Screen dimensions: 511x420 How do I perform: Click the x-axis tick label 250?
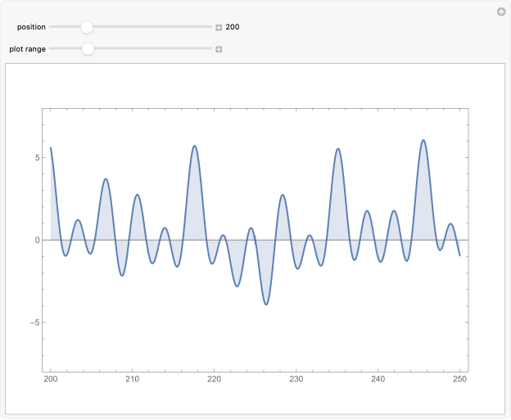(x=460, y=379)
